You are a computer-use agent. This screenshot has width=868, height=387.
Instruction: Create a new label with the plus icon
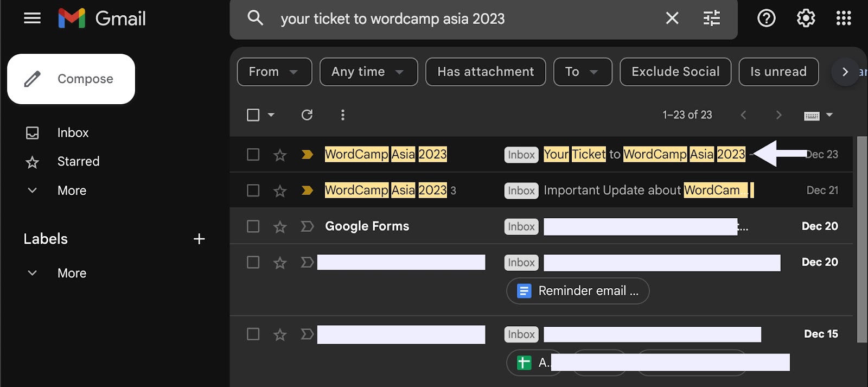(199, 239)
